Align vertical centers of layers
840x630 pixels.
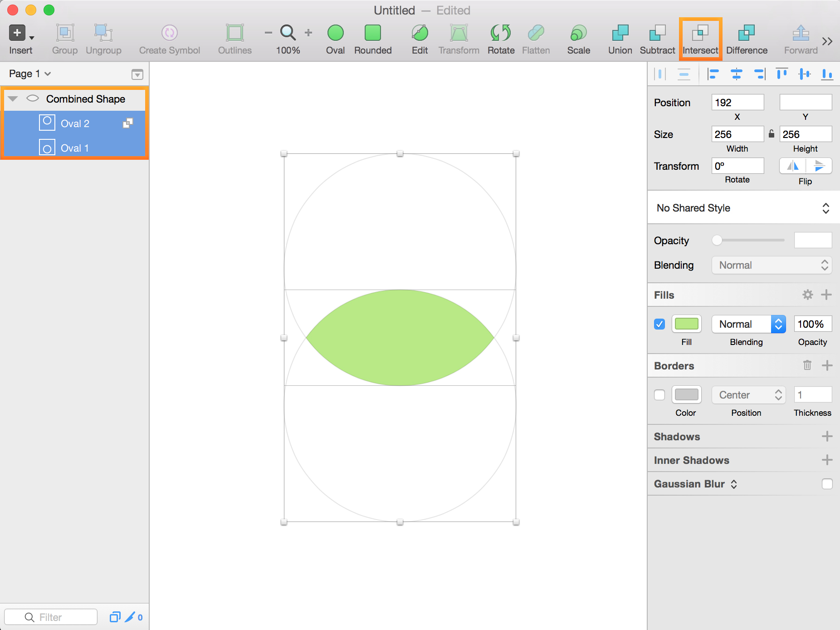pyautogui.click(x=805, y=74)
